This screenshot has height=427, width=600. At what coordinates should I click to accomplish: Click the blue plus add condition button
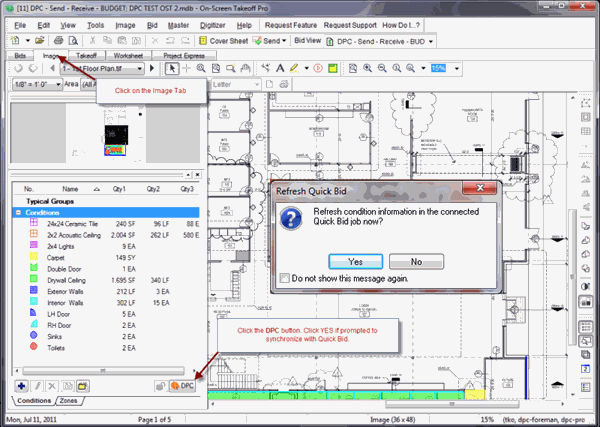(21, 386)
